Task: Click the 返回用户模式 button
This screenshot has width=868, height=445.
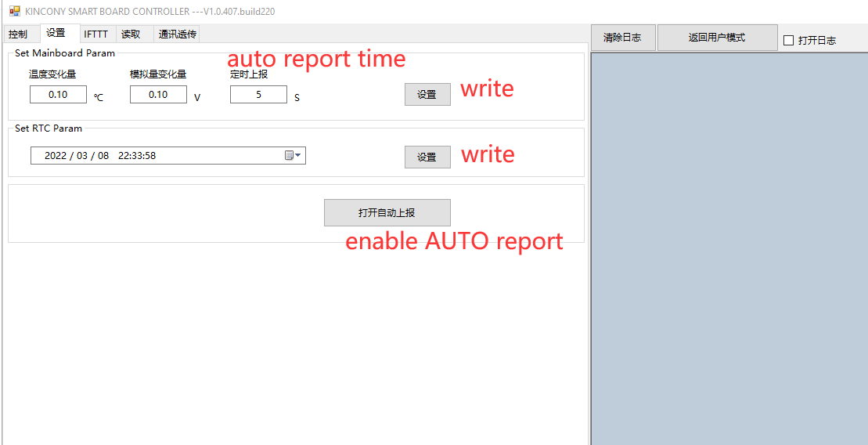Action: [716, 38]
